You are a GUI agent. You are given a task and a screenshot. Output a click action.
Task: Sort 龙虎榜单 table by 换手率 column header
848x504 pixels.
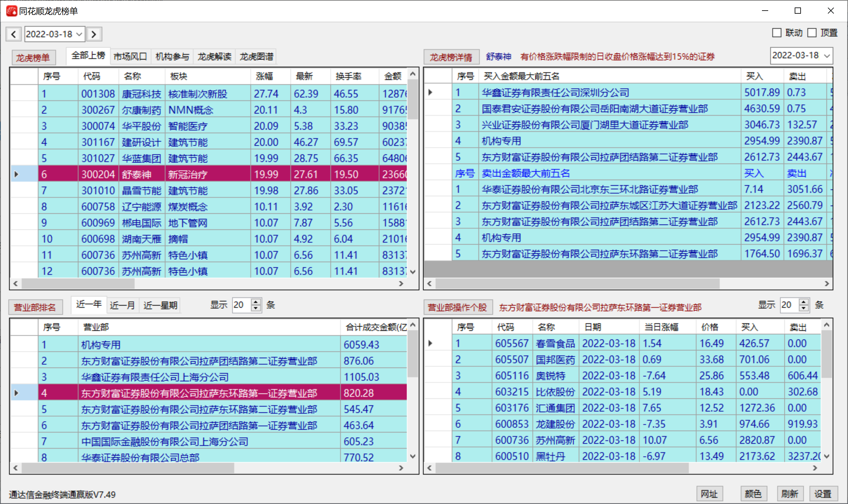click(354, 76)
